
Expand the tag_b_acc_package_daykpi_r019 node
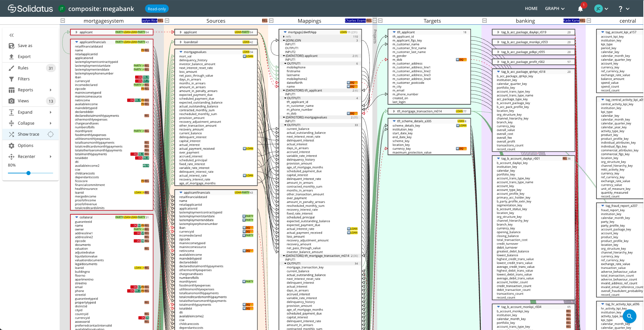point(498,32)
